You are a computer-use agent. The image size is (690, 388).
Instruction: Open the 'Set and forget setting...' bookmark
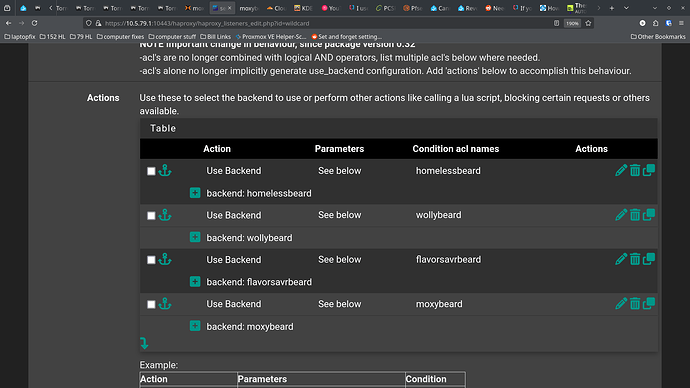[x=347, y=37]
